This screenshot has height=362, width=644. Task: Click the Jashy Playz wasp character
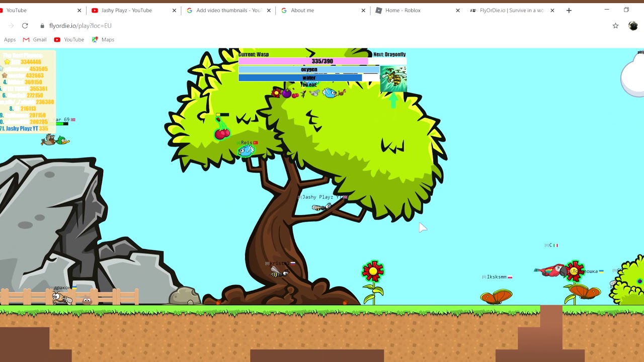point(321,207)
